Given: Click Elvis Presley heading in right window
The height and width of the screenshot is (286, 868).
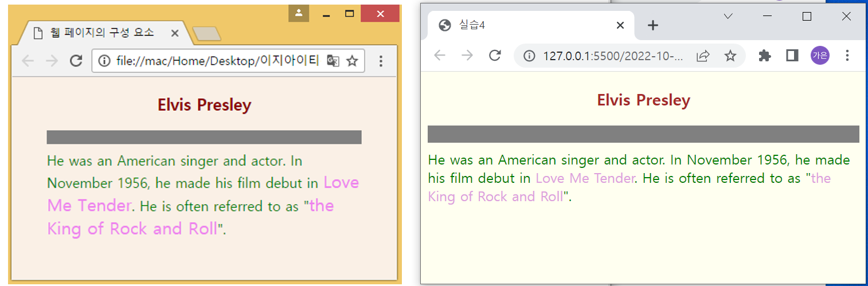Looking at the screenshot, I should point(643,100).
